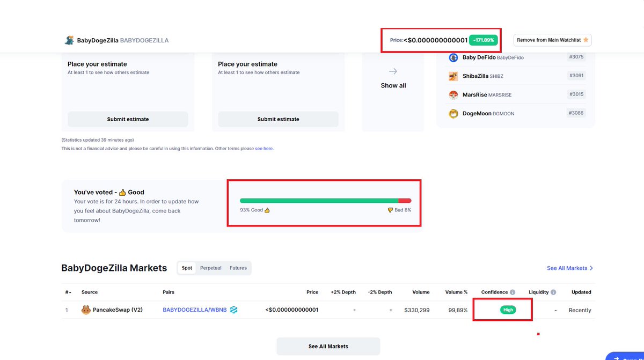644x360 pixels.
Task: Open MarsRise MARSRISE from the list
Action: [487, 95]
